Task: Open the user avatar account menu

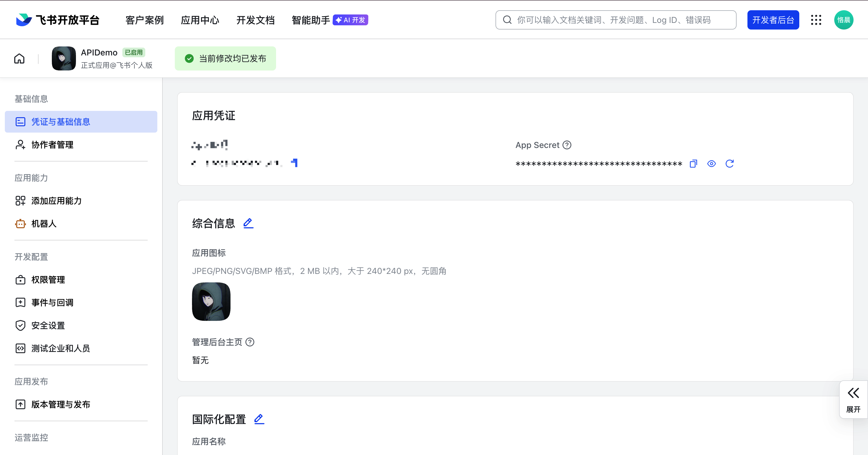Action: (x=843, y=20)
